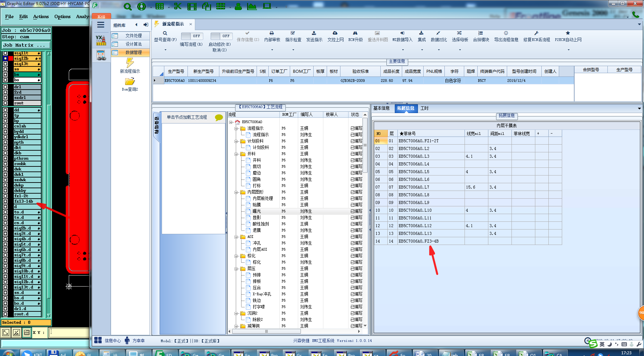Click the green person icon in the top toolbar
This screenshot has height=356, width=644.
click(x=238, y=6)
